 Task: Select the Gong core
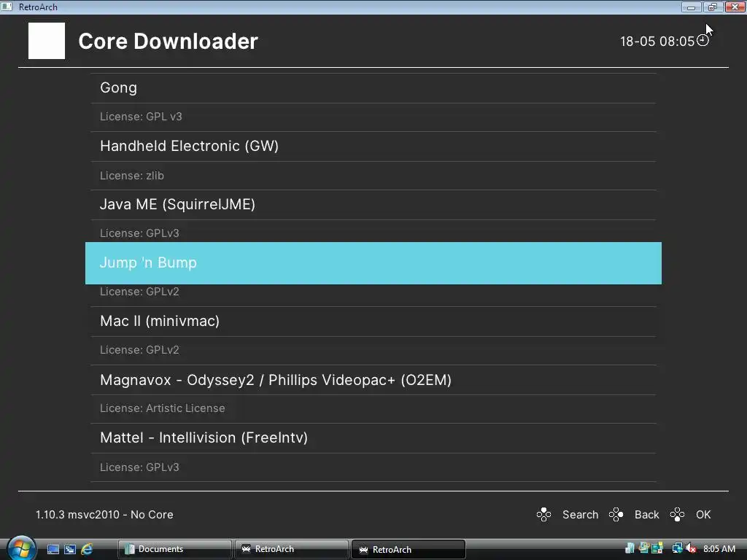pyautogui.click(x=373, y=88)
